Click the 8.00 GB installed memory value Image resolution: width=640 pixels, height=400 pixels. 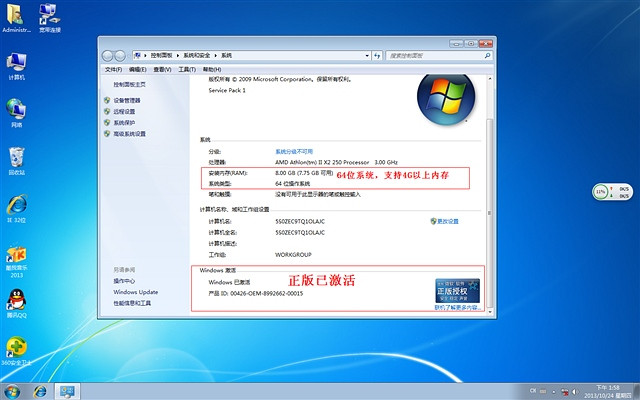304,173
